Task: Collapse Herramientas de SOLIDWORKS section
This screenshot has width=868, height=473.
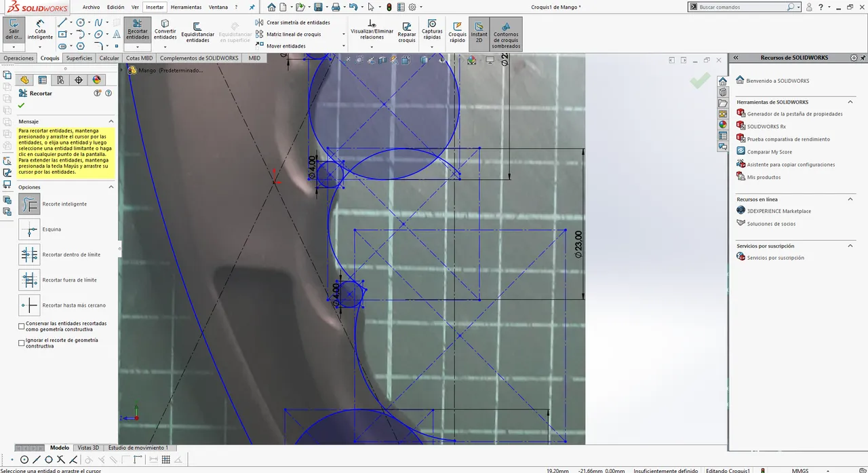Action: [x=850, y=102]
